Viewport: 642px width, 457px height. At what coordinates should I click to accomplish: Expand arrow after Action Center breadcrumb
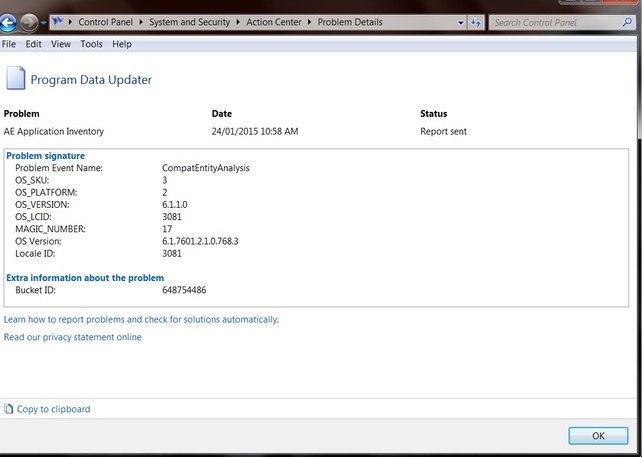click(x=310, y=22)
